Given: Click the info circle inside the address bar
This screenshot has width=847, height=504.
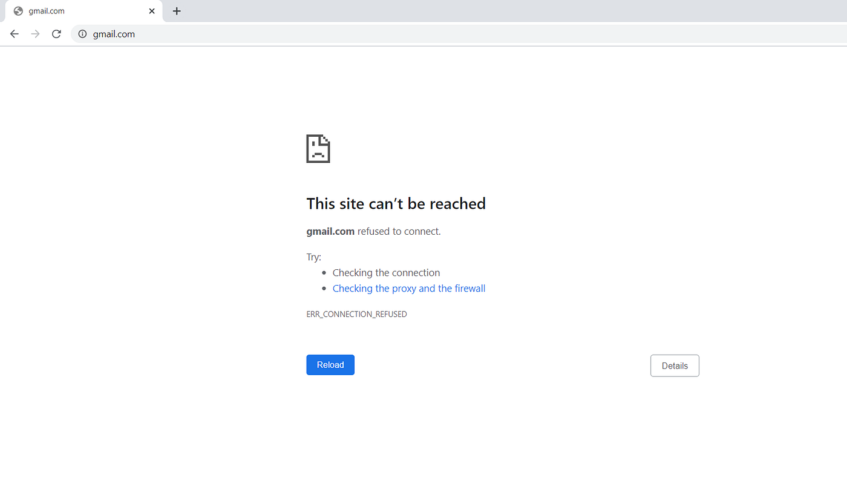Looking at the screenshot, I should click(82, 34).
